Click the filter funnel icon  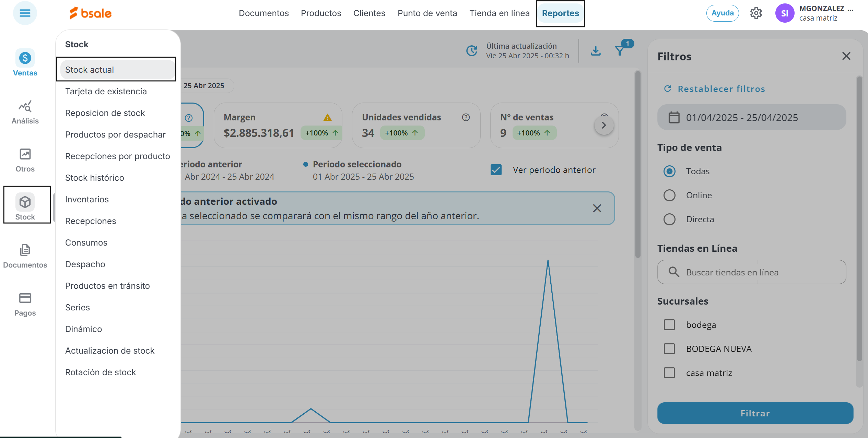620,51
